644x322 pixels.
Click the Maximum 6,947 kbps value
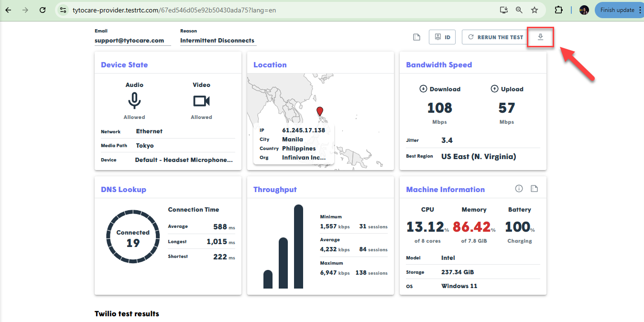click(335, 273)
